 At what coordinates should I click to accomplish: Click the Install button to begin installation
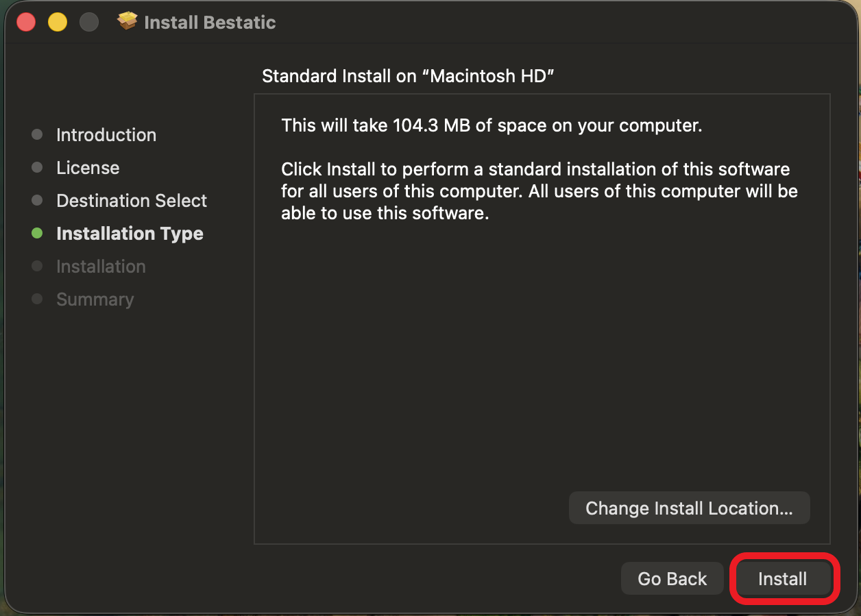784,578
